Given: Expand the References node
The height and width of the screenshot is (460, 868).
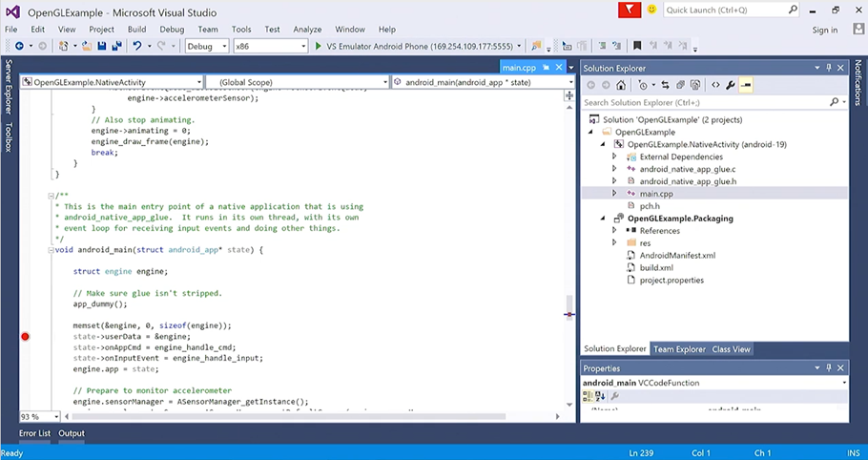Looking at the screenshot, I should coord(614,230).
